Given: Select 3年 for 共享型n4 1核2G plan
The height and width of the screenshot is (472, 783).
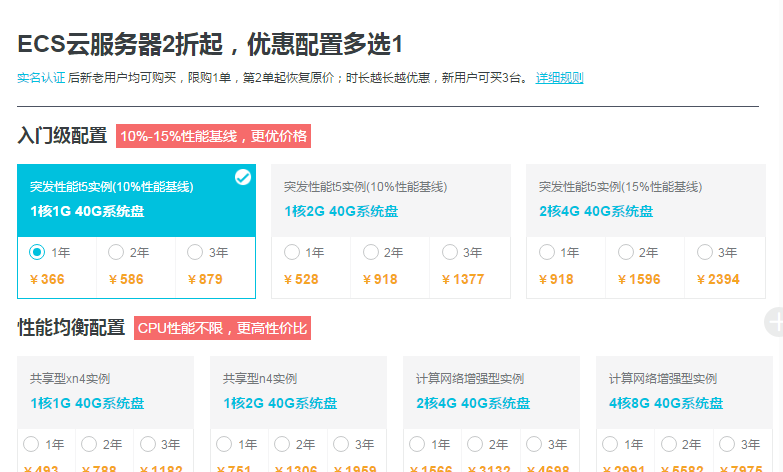Looking at the screenshot, I should pos(341,444).
